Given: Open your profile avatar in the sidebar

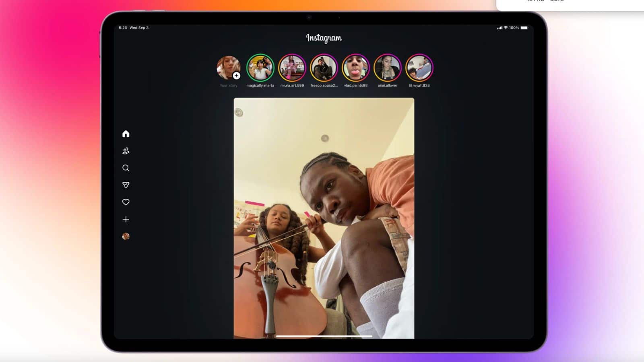Looking at the screenshot, I should pos(126,237).
